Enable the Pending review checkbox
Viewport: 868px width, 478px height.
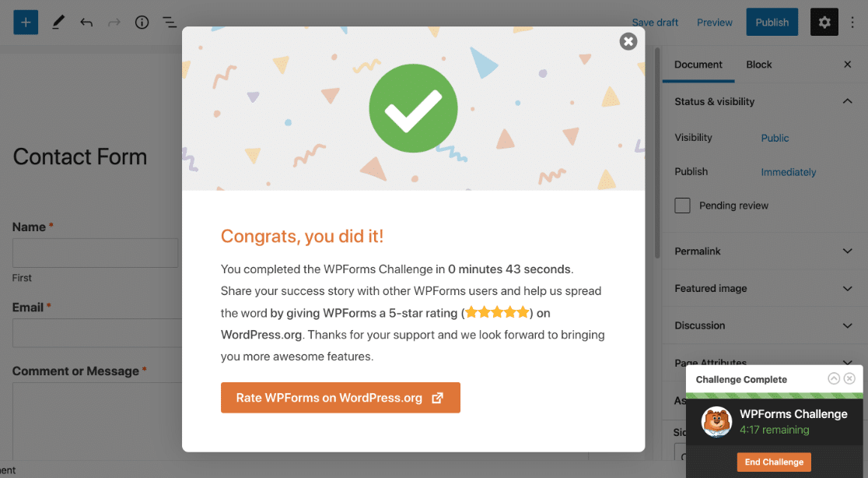click(683, 206)
